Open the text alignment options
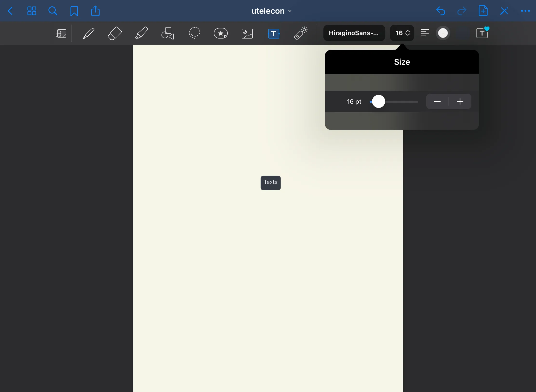Viewport: 536px width, 392px height. click(425, 33)
